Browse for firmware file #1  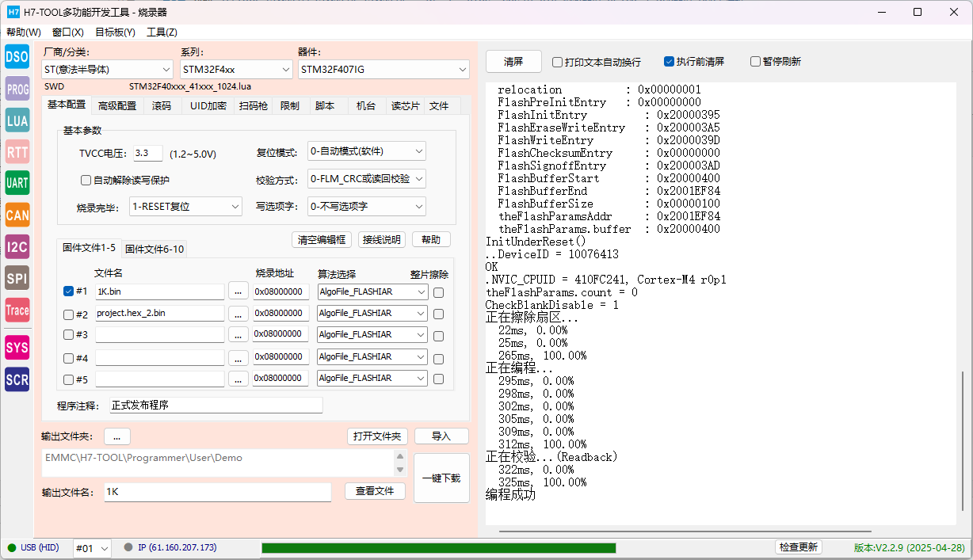tap(238, 291)
